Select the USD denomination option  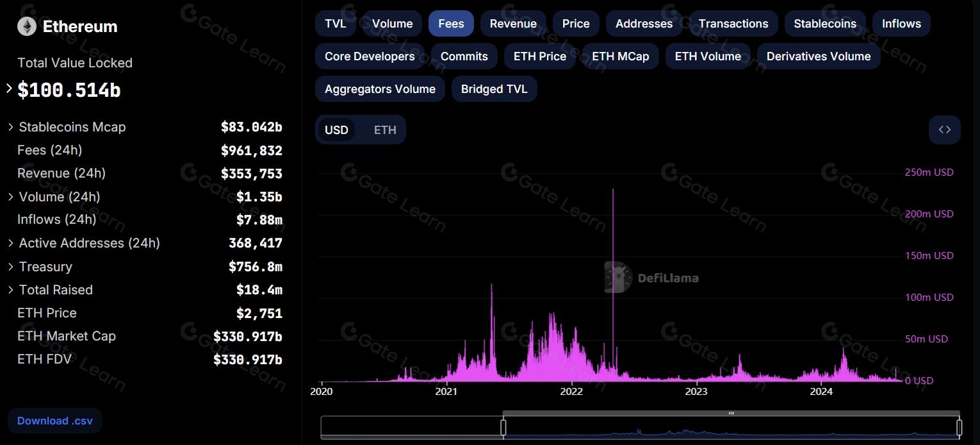pyautogui.click(x=336, y=130)
